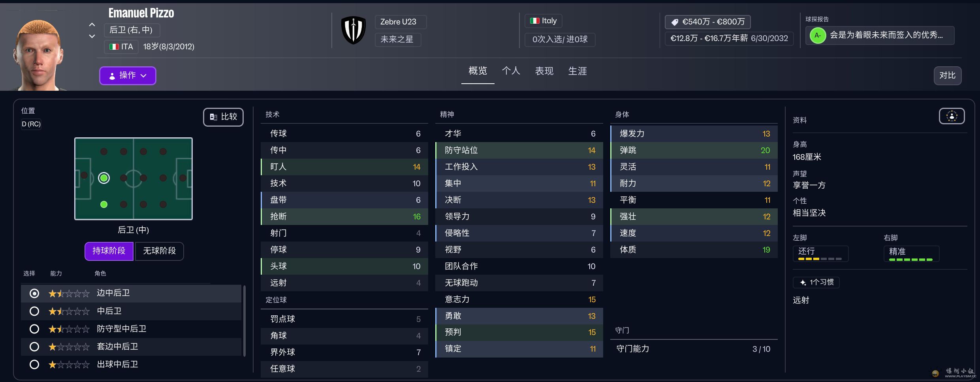Select the 中后卫 role radio button

[34, 311]
